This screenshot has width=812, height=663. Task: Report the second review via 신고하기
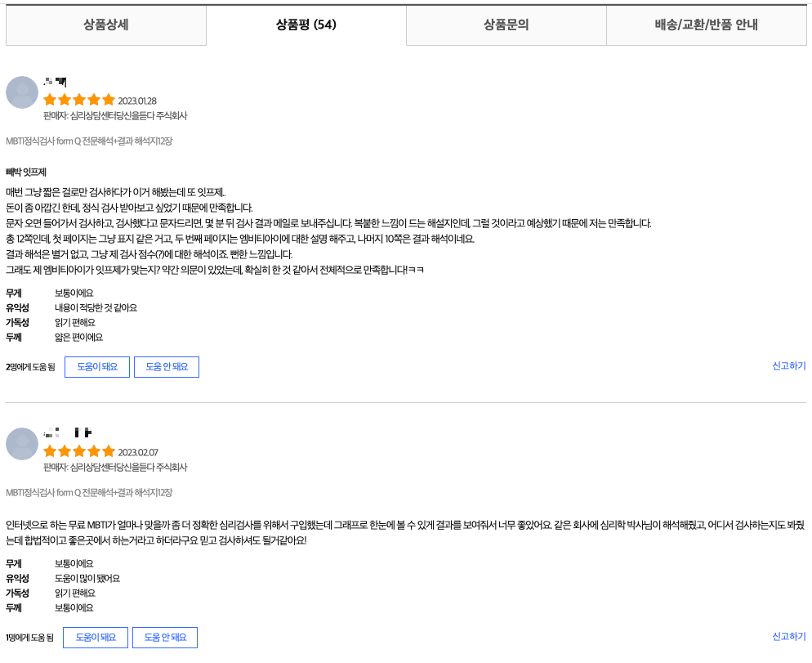pos(789,637)
